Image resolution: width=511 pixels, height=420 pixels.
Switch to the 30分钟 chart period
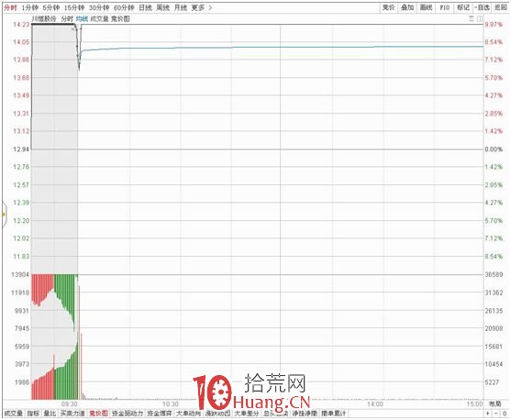(99, 7)
